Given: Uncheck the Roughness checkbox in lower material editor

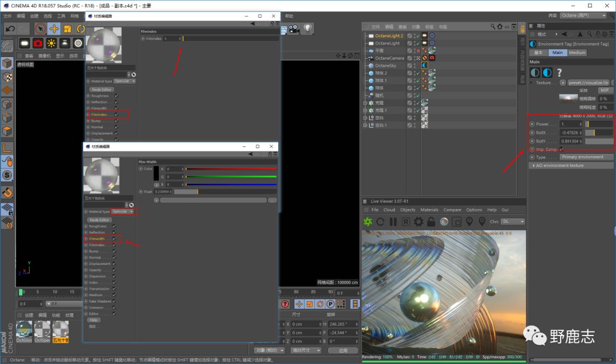Looking at the screenshot, I should (114, 226).
